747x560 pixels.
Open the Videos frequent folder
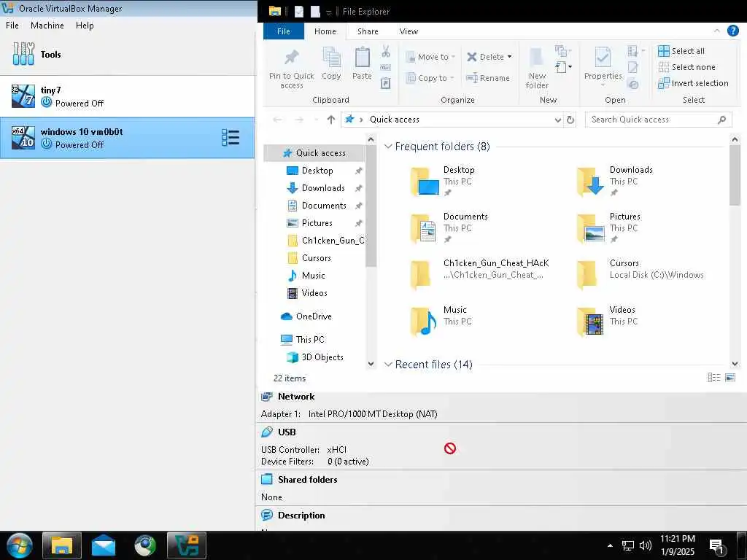coord(606,321)
